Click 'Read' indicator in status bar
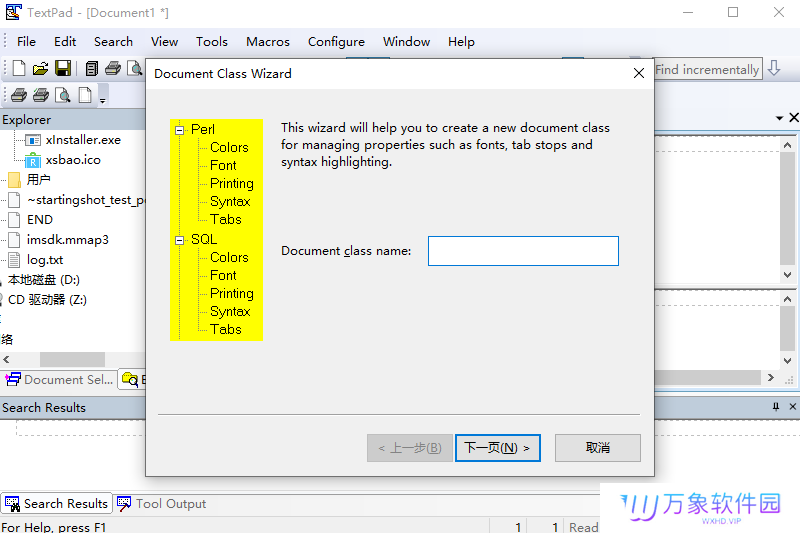 pos(583,527)
